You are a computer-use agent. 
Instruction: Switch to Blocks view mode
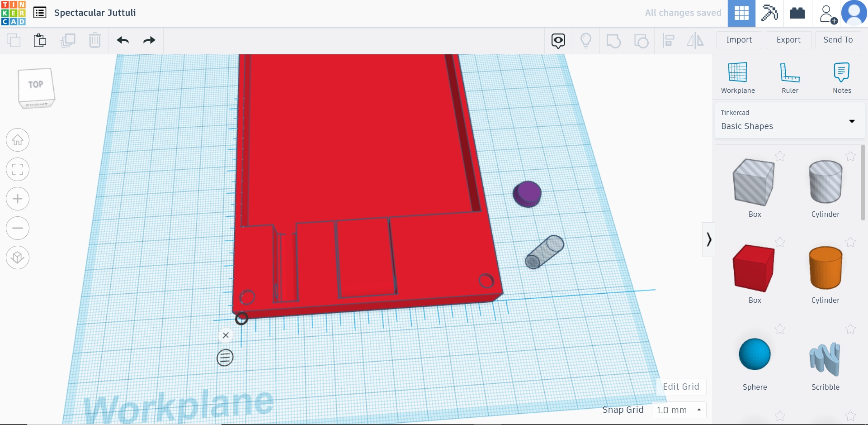[769, 13]
